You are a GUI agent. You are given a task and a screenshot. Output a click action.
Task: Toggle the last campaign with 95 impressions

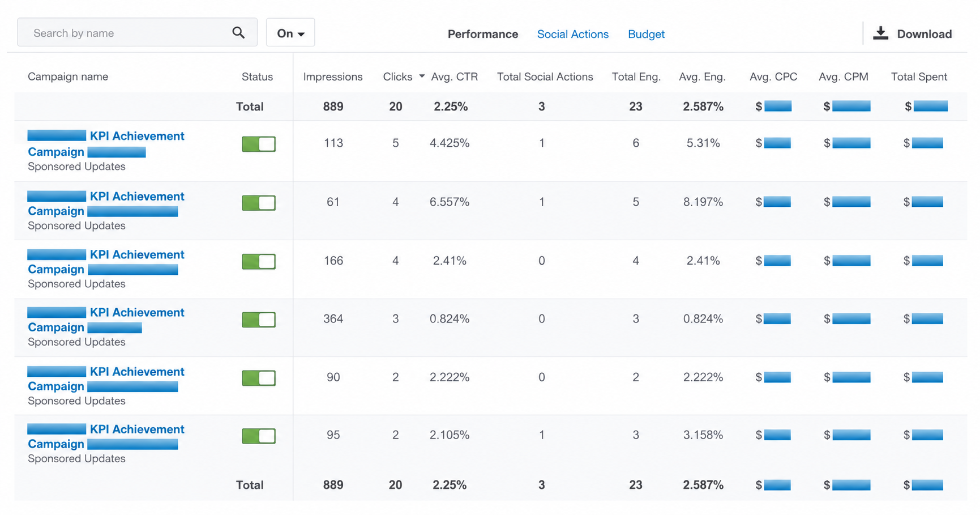259,436
